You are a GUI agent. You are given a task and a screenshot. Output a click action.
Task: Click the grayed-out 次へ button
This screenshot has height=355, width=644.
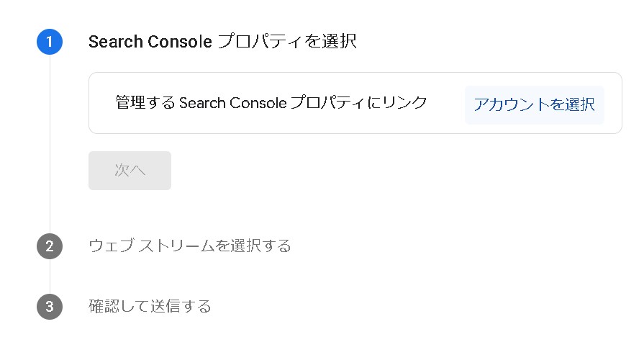pyautogui.click(x=130, y=171)
